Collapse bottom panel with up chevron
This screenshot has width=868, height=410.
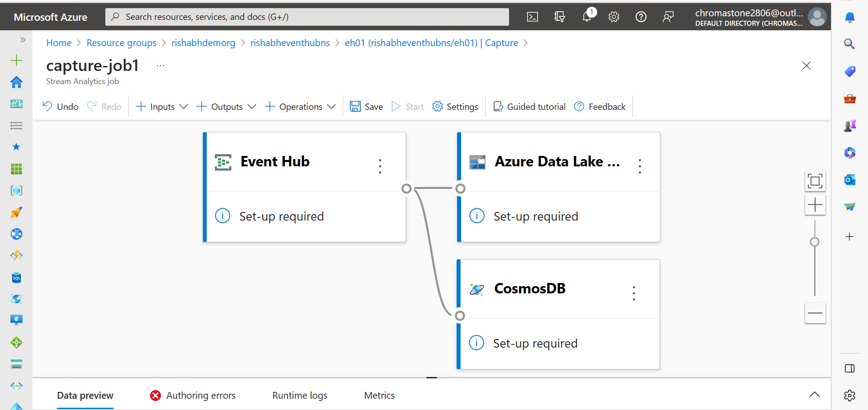click(x=815, y=395)
